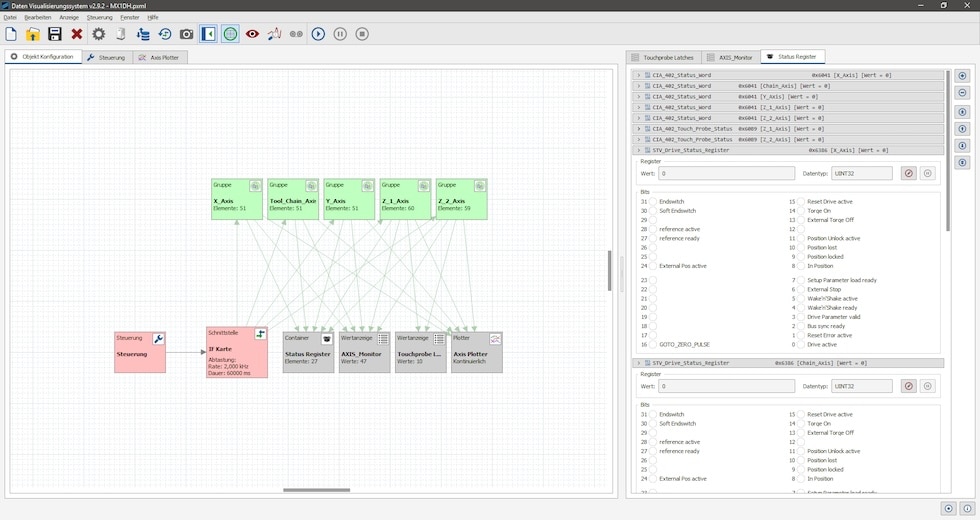Expand CIA_402_Status_Word X_Axis row
Image resolution: width=980 pixels, height=520 pixels.
(639, 75)
